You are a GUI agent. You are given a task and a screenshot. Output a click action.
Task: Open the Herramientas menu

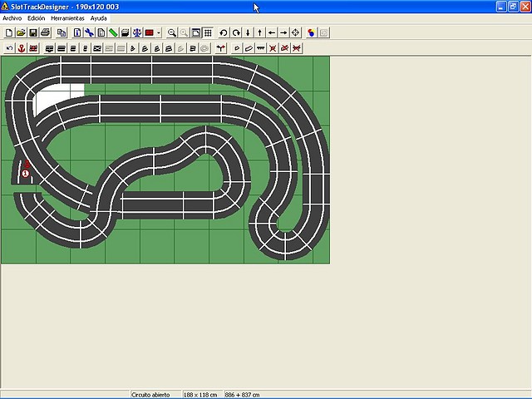pyautogui.click(x=67, y=18)
